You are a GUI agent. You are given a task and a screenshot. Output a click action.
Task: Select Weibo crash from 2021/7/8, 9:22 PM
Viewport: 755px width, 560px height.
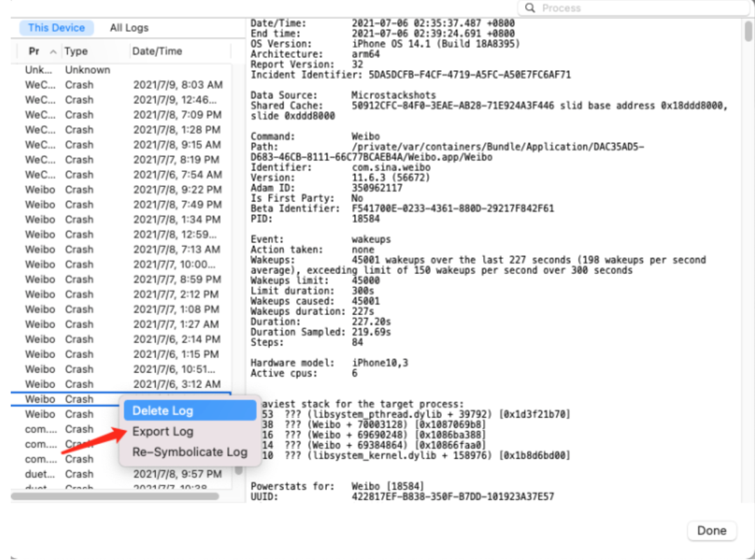click(x=121, y=189)
